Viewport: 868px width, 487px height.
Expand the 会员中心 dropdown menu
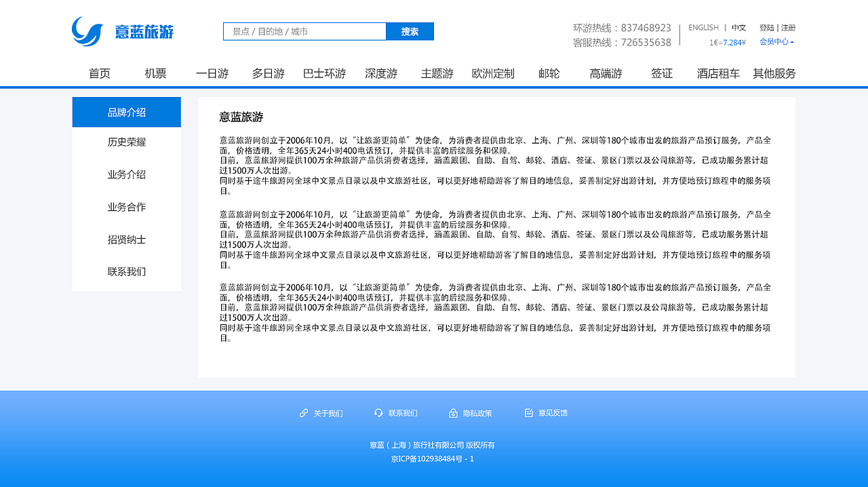pos(773,41)
